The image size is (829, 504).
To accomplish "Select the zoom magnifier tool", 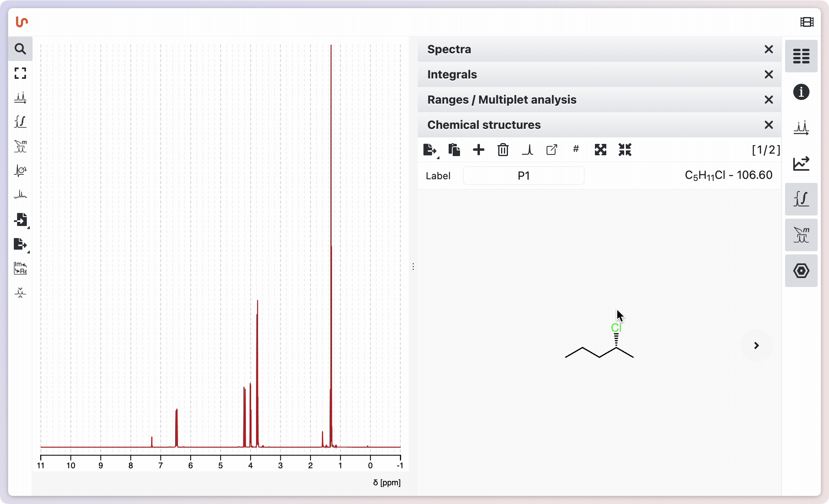I will tap(20, 49).
